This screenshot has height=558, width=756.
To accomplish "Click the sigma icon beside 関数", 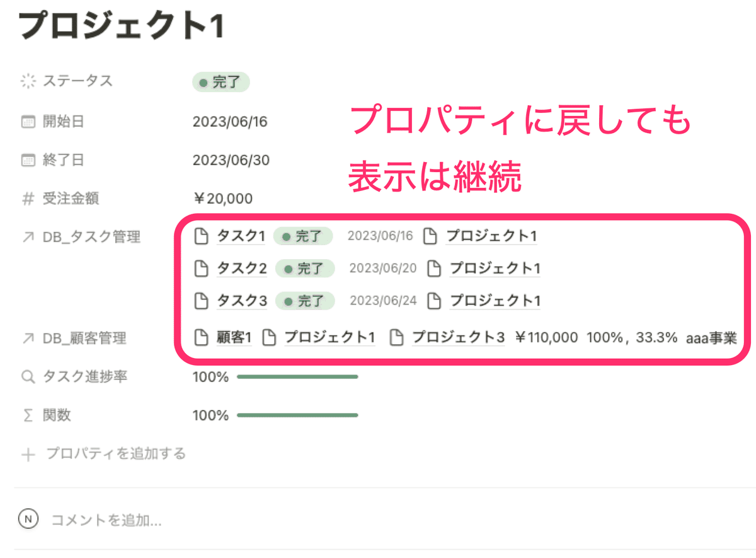I will pyautogui.click(x=28, y=415).
